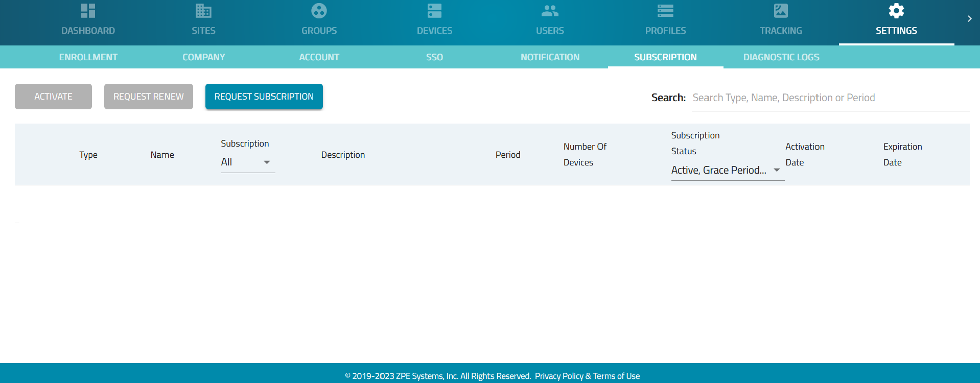Click the Type column header

pos(88,155)
